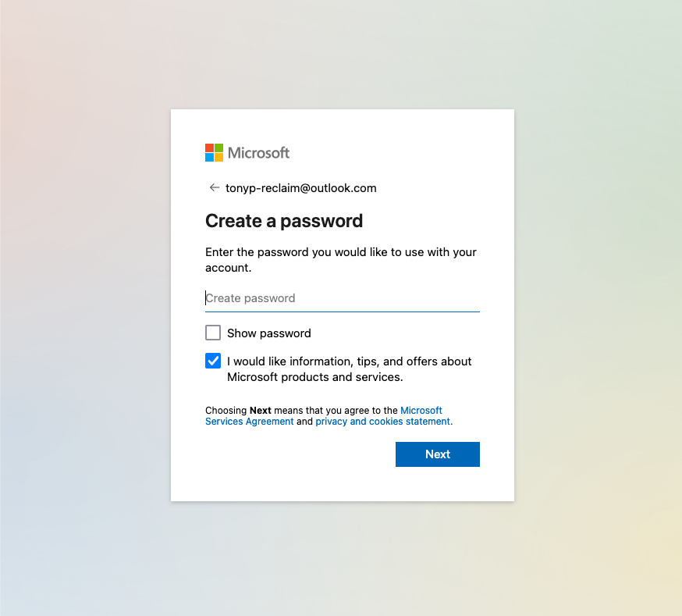Click the "Microsoft products and services." label line
The image size is (682, 616).
pyautogui.click(x=314, y=377)
